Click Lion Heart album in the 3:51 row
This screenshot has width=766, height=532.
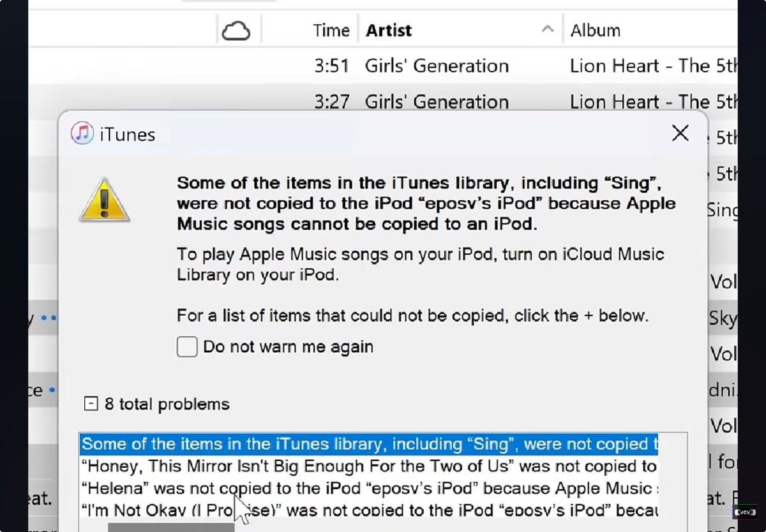[654, 66]
